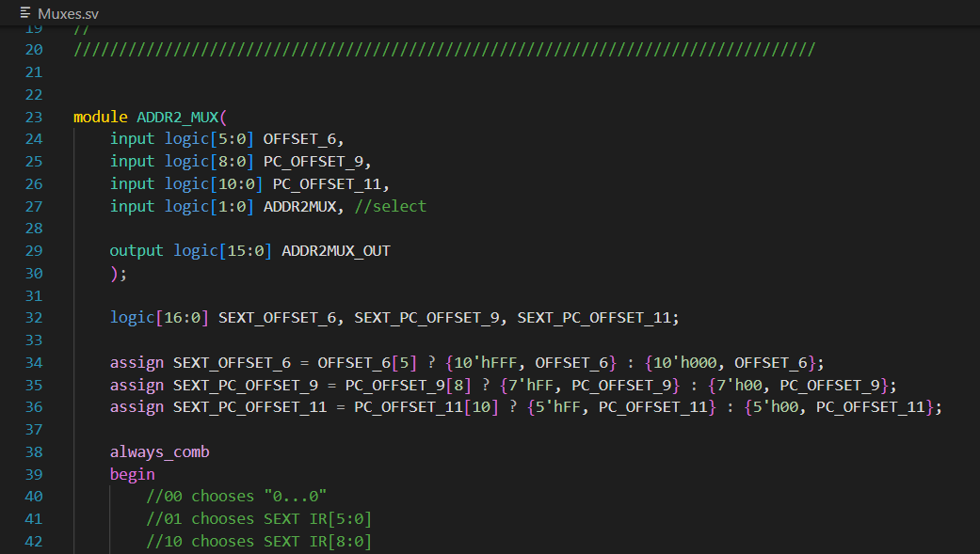Click the 'logic[15:0]' type on line 29
Image resolution: width=980 pixels, height=554 pixels.
(x=222, y=250)
